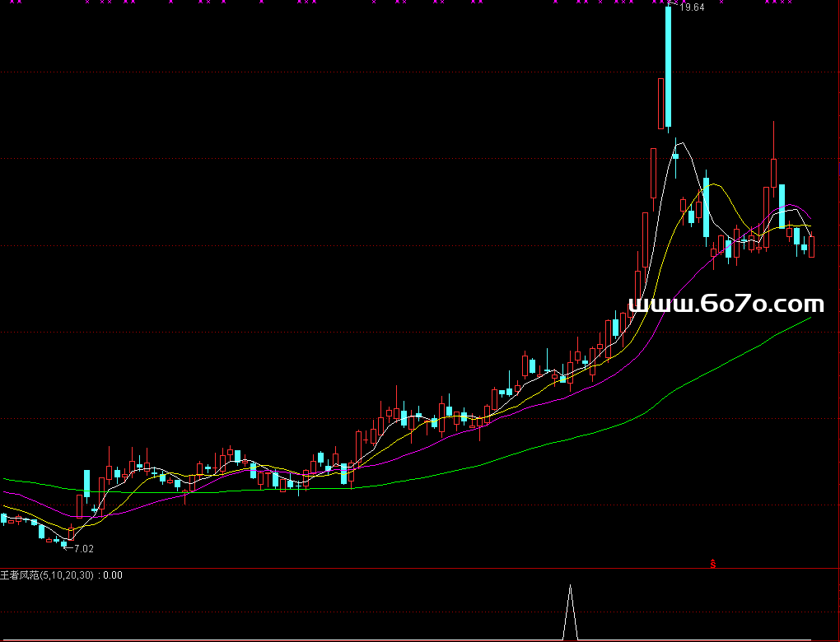Select the cyan candle beside the 7.02 arrow
Image resolution: width=840 pixels, height=642 pixels.
coord(63,543)
